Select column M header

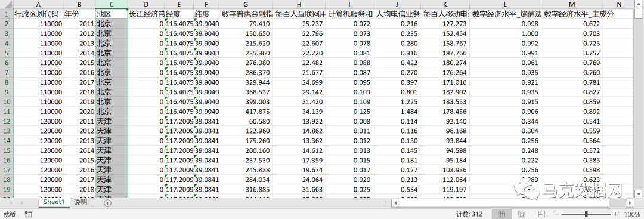(x=572, y=4)
